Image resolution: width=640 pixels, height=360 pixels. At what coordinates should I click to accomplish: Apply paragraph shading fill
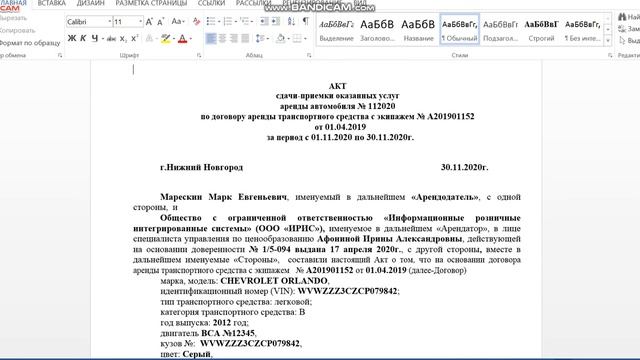click(x=280, y=38)
